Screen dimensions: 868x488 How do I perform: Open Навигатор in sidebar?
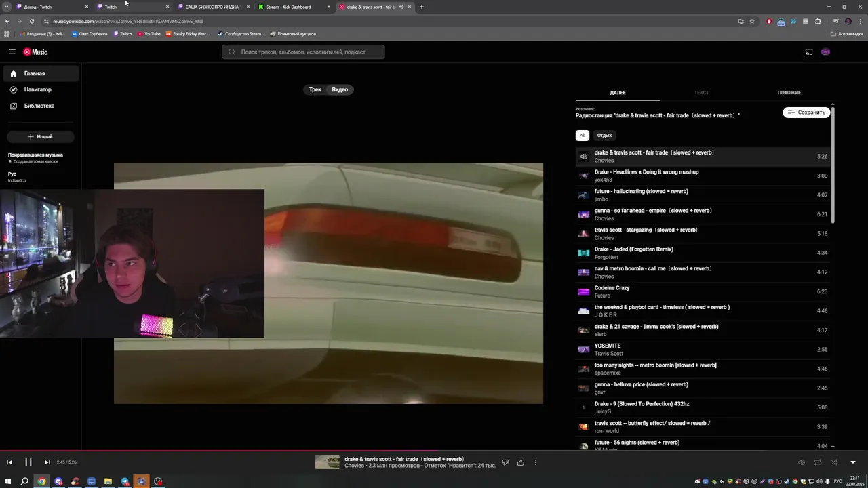39,89
